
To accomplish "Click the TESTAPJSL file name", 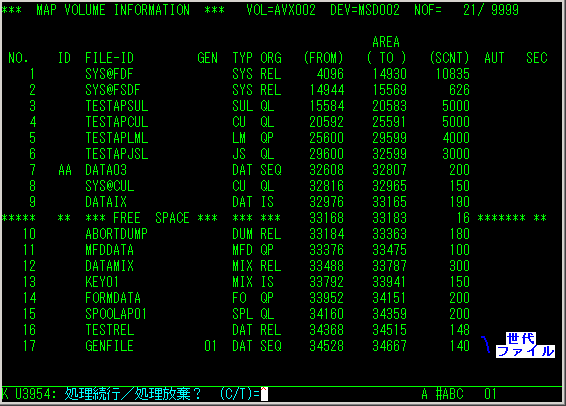I will coord(117,154).
